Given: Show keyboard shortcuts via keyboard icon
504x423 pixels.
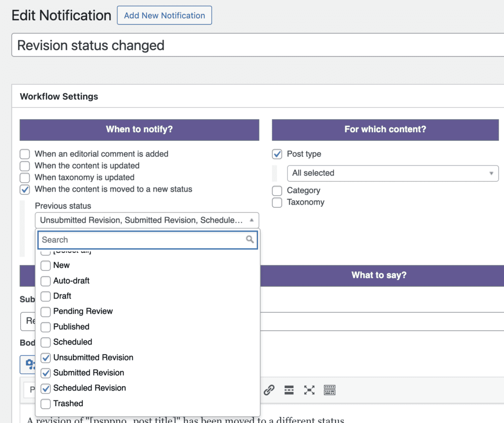Looking at the screenshot, I should [329, 390].
